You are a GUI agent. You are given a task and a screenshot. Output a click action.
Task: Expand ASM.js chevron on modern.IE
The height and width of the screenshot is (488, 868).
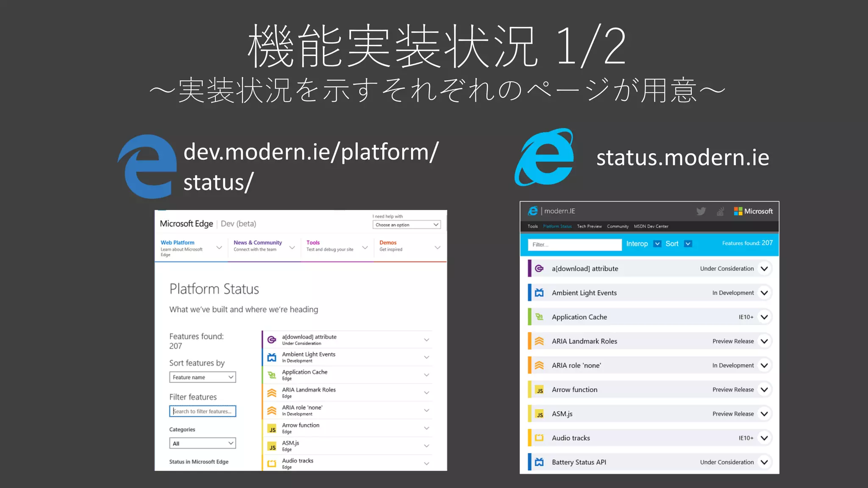[x=764, y=414]
